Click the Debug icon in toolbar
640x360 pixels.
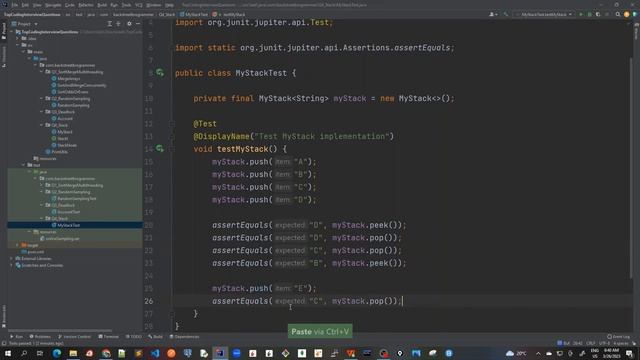point(589,14)
